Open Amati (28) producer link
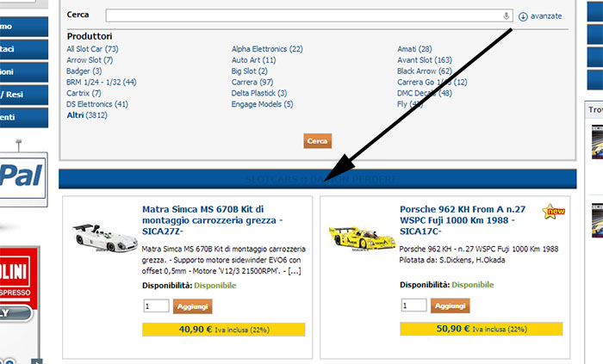Image resolution: width=603 pixels, height=364 pixels. pyautogui.click(x=414, y=49)
